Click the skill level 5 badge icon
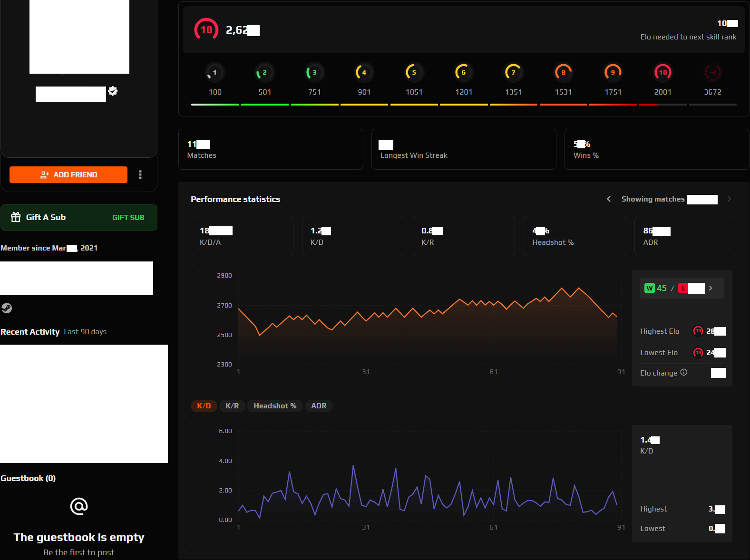 (x=414, y=73)
